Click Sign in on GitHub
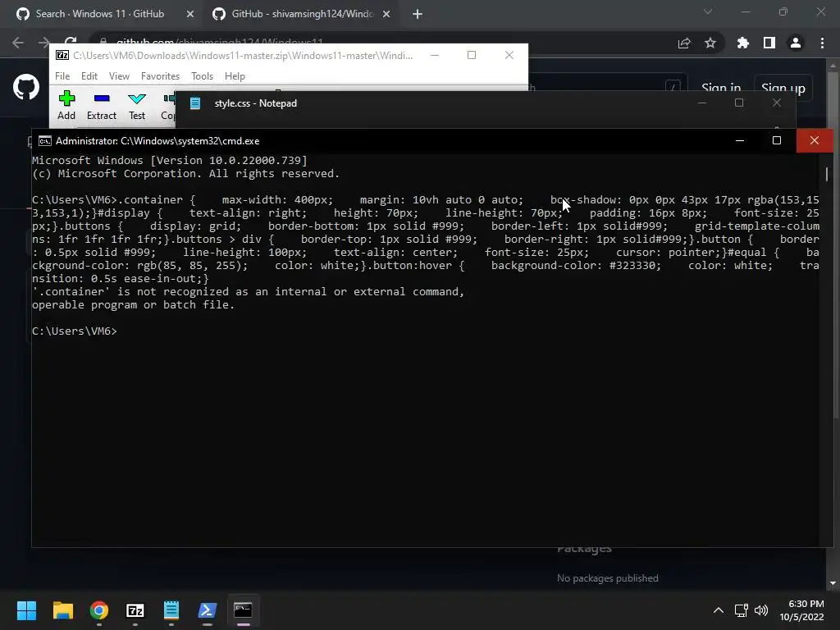This screenshot has width=840, height=630. 721,88
